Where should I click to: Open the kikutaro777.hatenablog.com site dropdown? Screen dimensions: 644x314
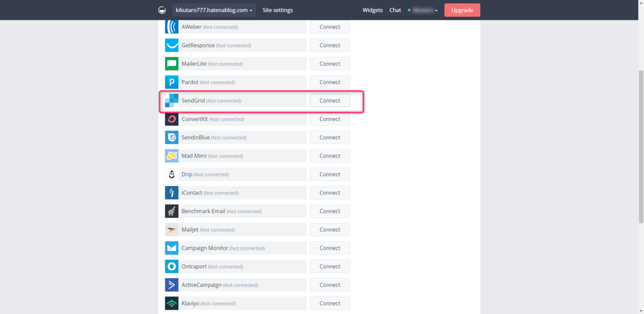[x=214, y=10]
